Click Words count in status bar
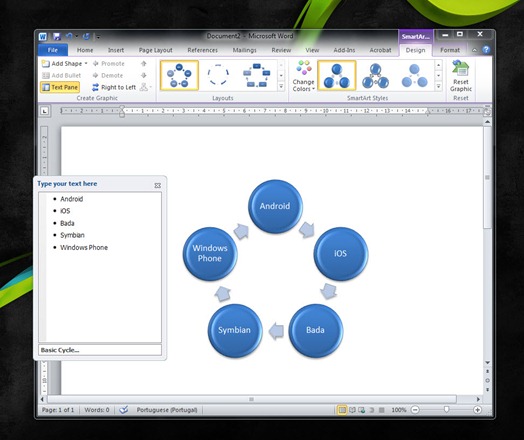 (x=97, y=410)
